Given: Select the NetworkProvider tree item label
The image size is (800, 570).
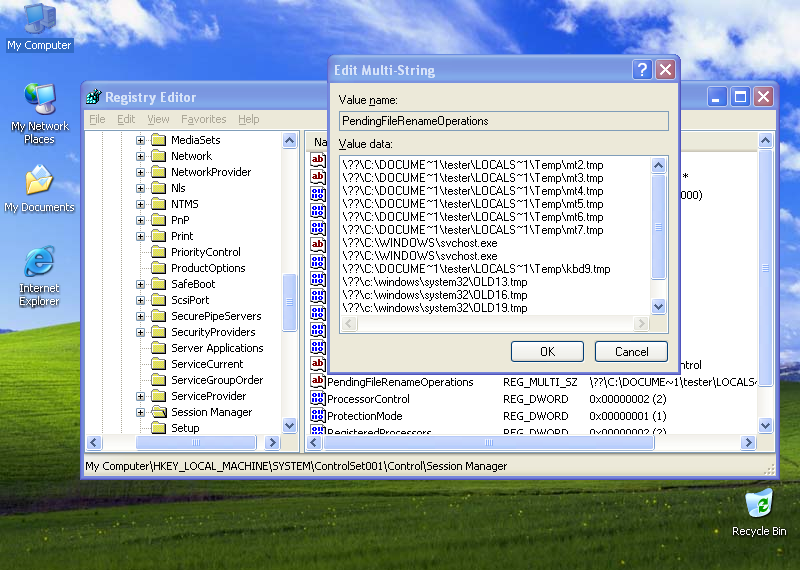Looking at the screenshot, I should coord(211,172).
